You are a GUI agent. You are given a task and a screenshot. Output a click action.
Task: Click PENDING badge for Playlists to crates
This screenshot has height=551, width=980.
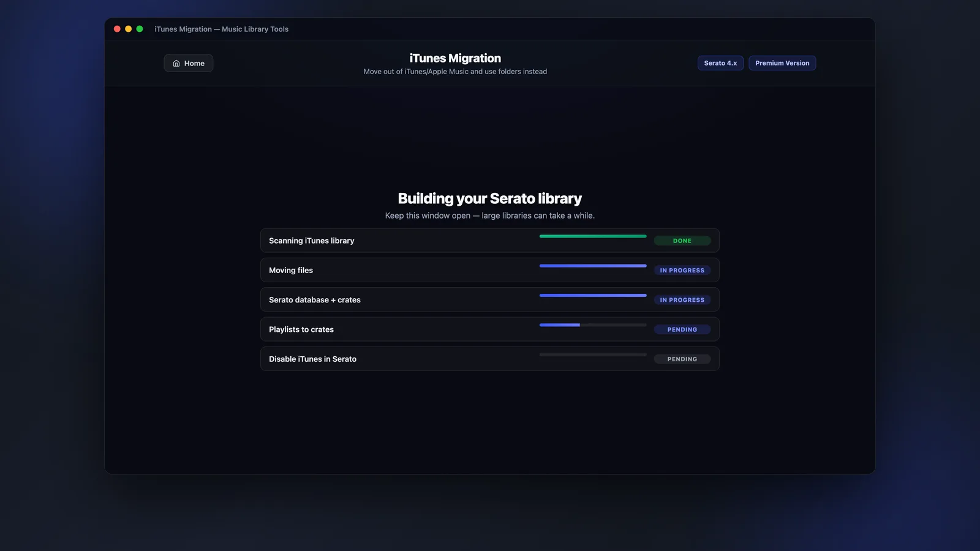[x=682, y=329]
